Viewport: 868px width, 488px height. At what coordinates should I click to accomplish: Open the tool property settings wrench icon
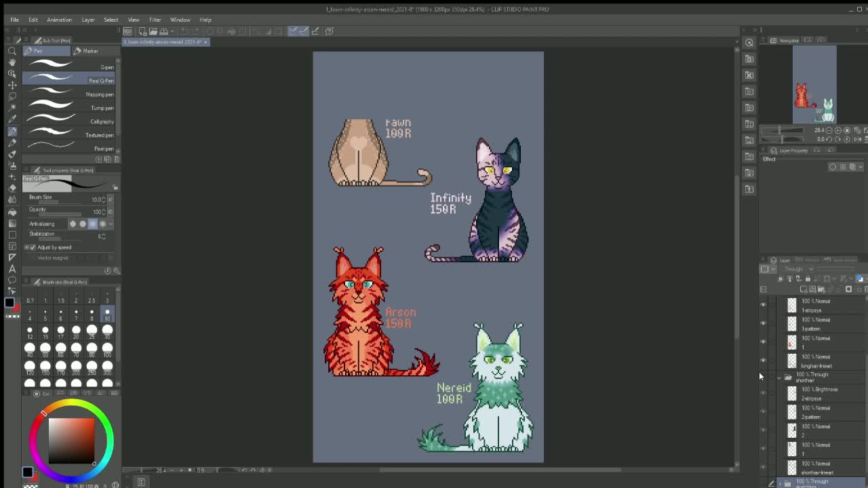(116, 270)
